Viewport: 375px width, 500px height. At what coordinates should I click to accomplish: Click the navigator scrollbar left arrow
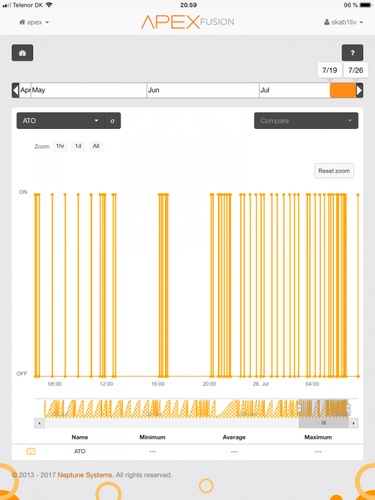click(x=39, y=423)
